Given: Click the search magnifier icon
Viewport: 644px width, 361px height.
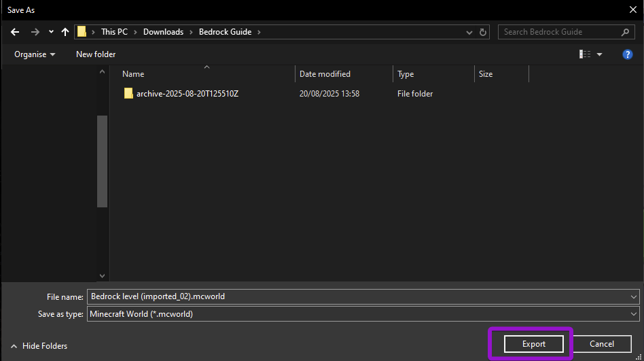Looking at the screenshot, I should point(625,32).
